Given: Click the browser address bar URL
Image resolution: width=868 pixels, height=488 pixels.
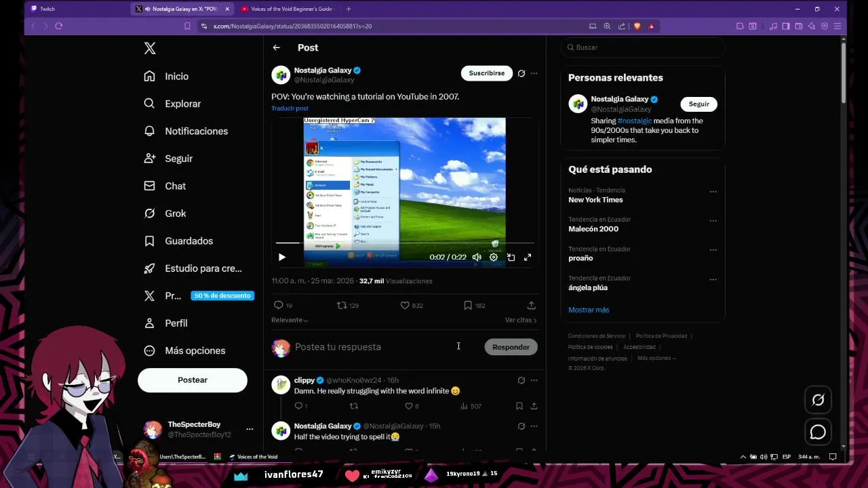Looking at the screenshot, I should pos(292,26).
